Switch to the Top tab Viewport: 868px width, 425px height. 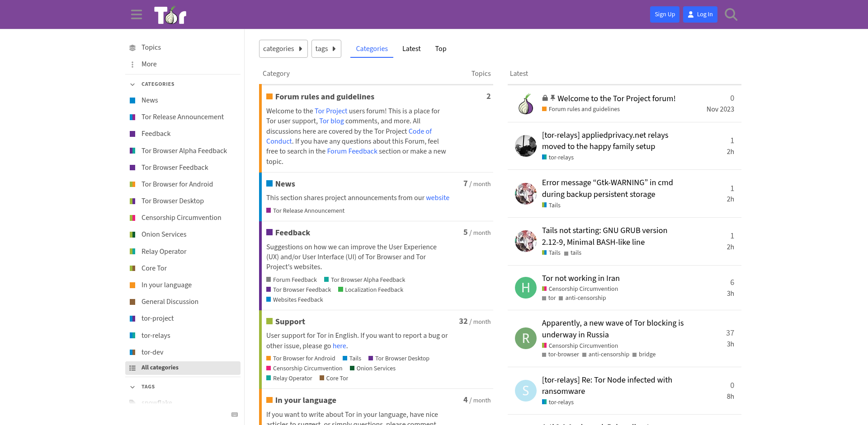(x=440, y=49)
